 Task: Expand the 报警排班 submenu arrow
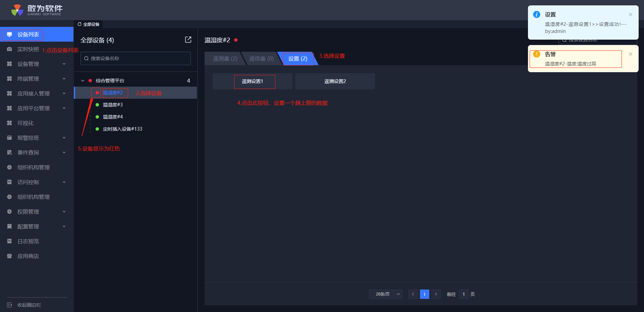[x=64, y=138]
